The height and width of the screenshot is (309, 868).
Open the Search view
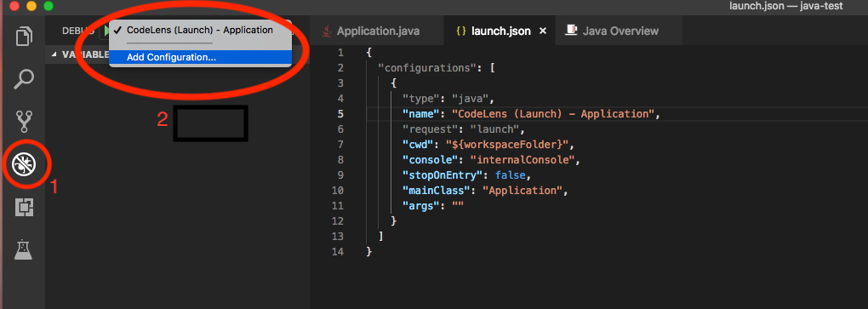tap(25, 78)
